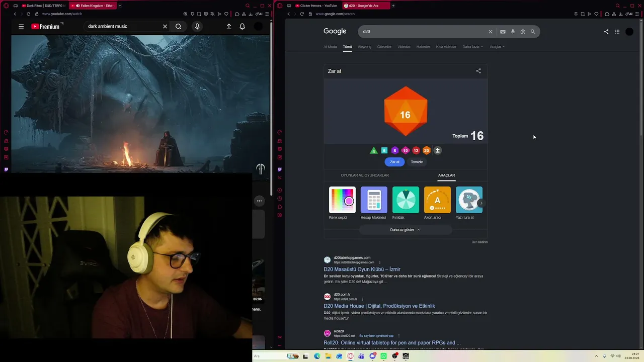Clear the YouTube search field
644x362 pixels.
point(165,26)
